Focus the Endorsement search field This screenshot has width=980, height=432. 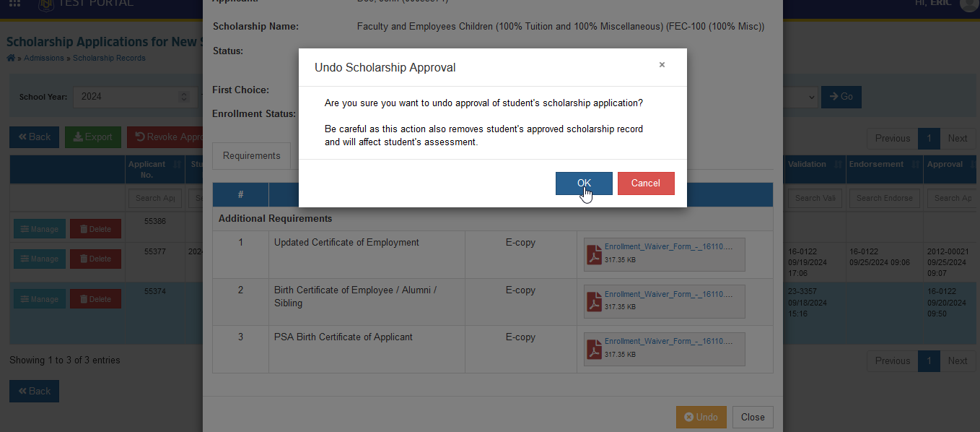(x=884, y=198)
